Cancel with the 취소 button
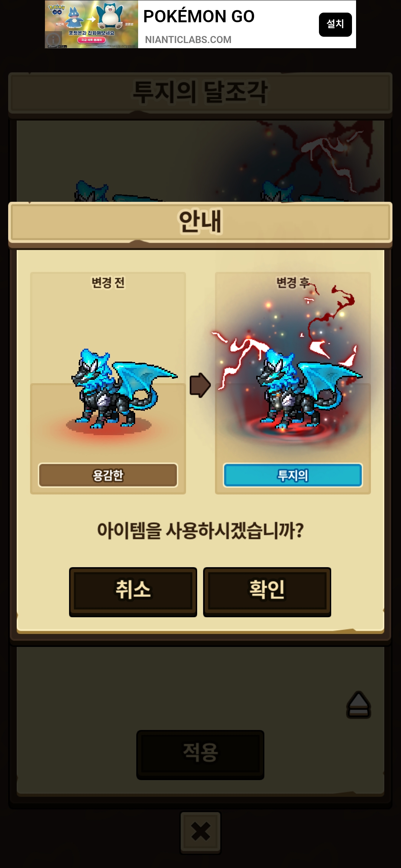401x868 pixels. 133,592
